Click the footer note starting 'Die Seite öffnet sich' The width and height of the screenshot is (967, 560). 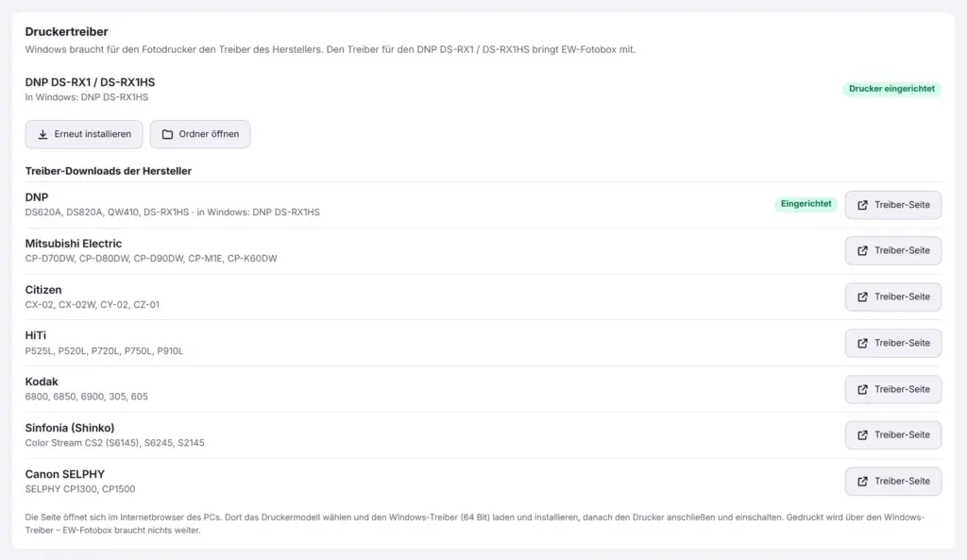(475, 523)
